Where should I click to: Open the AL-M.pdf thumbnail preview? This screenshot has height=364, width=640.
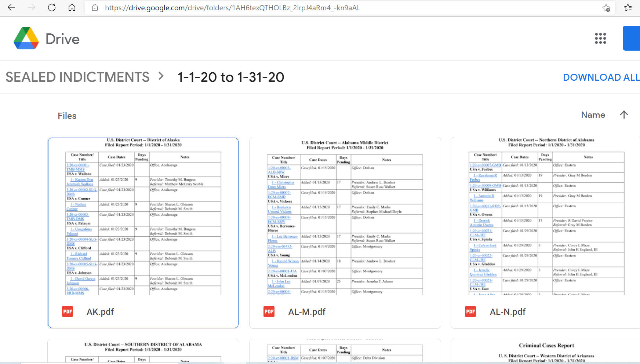345,216
